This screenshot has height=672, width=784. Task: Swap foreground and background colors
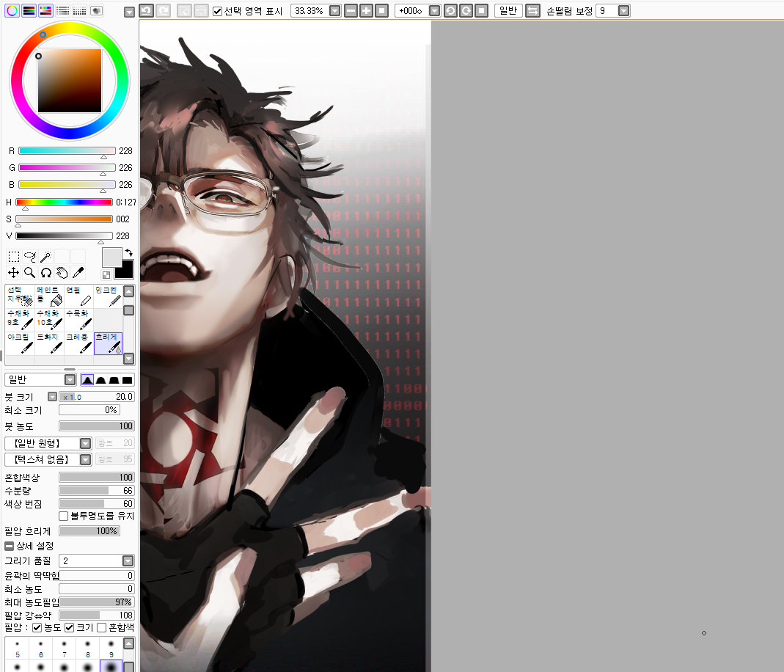pyautogui.click(x=128, y=252)
